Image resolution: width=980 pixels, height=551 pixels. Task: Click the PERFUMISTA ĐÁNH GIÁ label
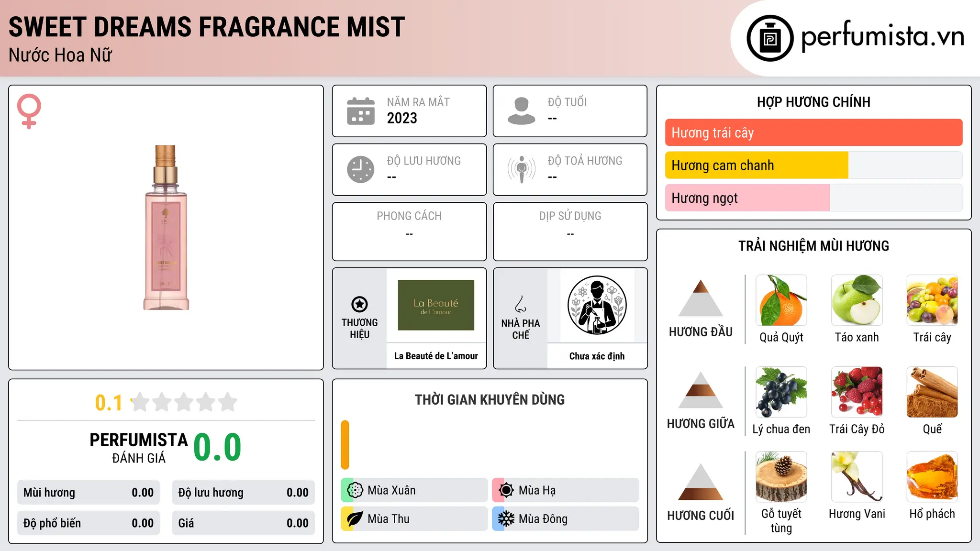click(x=139, y=448)
